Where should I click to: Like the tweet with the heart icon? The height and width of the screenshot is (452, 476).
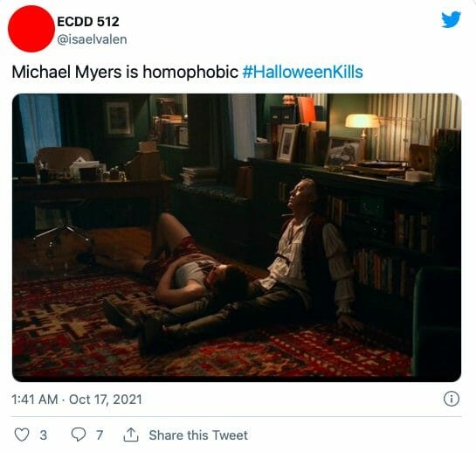(x=22, y=435)
